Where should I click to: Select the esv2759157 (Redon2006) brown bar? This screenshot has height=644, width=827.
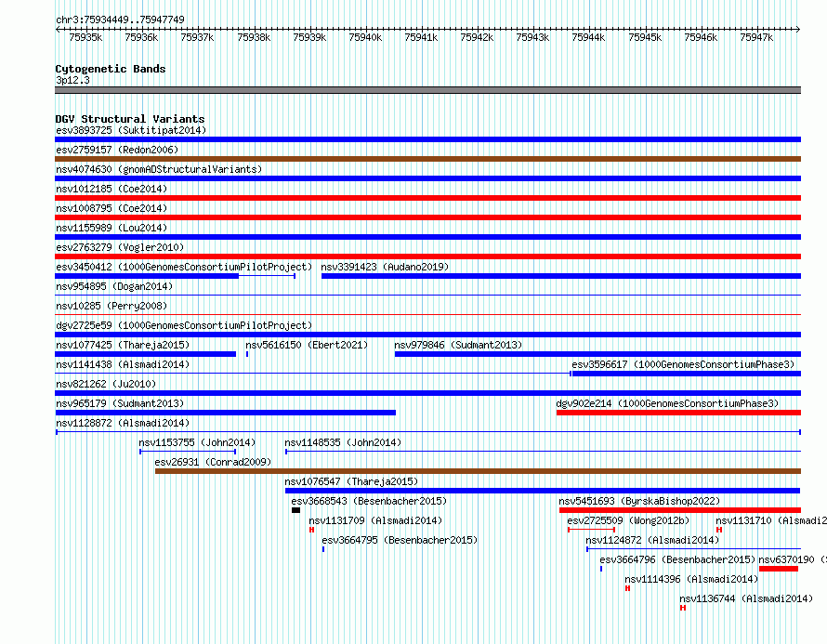coord(427,159)
